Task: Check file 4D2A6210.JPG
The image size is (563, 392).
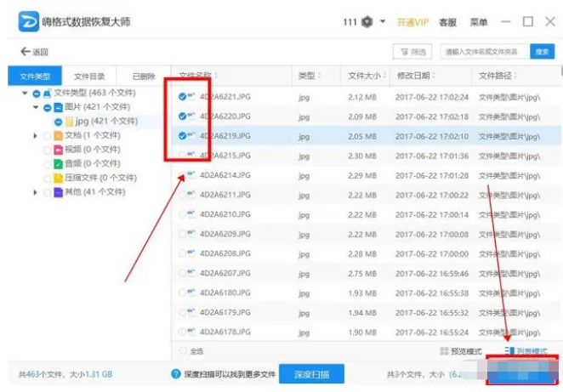Action: point(182,214)
